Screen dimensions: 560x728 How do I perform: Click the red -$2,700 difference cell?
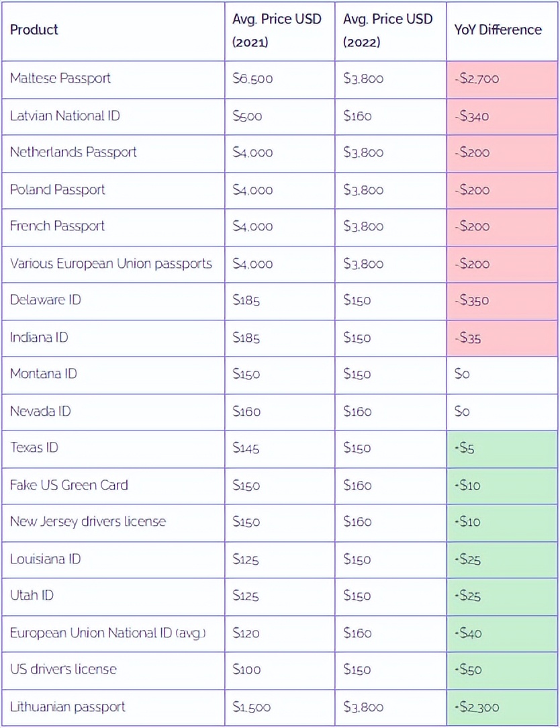(x=477, y=79)
